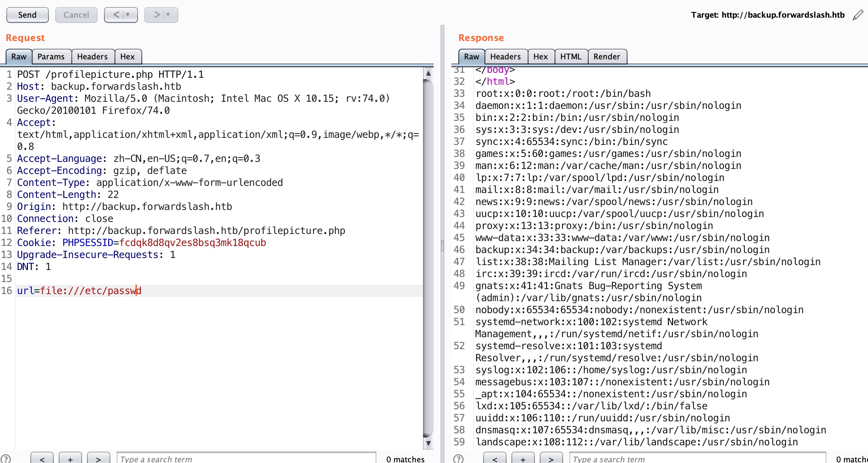Switch to the request Params tab
Viewport: 868px width, 463px height.
(x=51, y=57)
